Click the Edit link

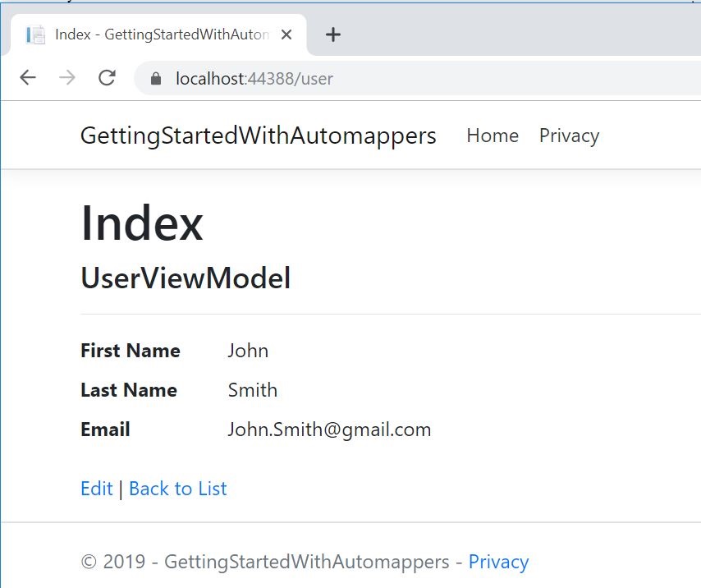tap(96, 489)
